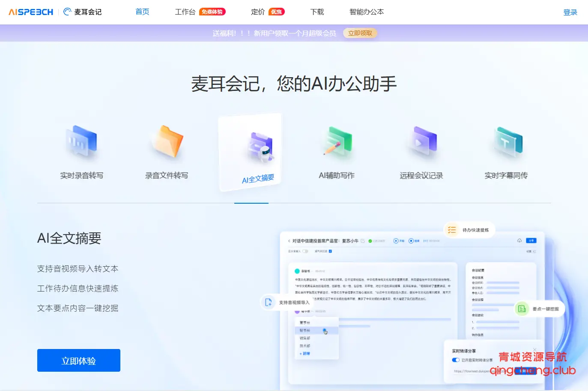Screen dimensions: 588x391
Task: Click the orange 待办快速提炼 list icon
Action: click(x=452, y=230)
